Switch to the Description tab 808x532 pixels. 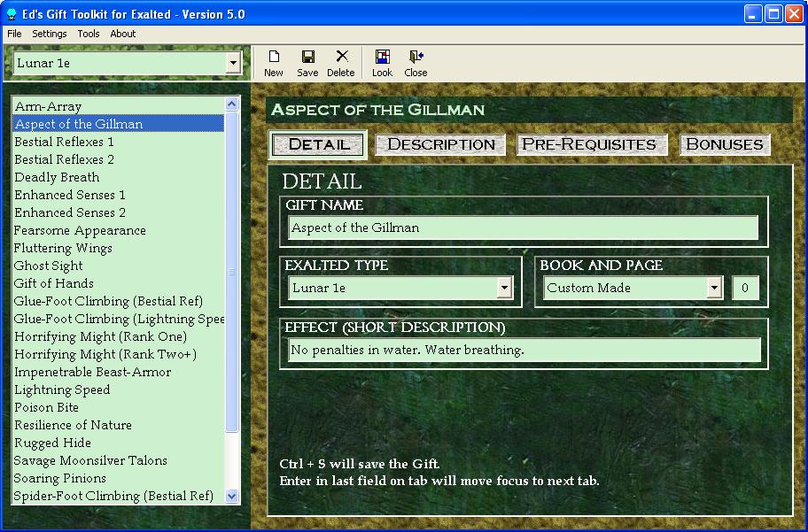(x=440, y=144)
